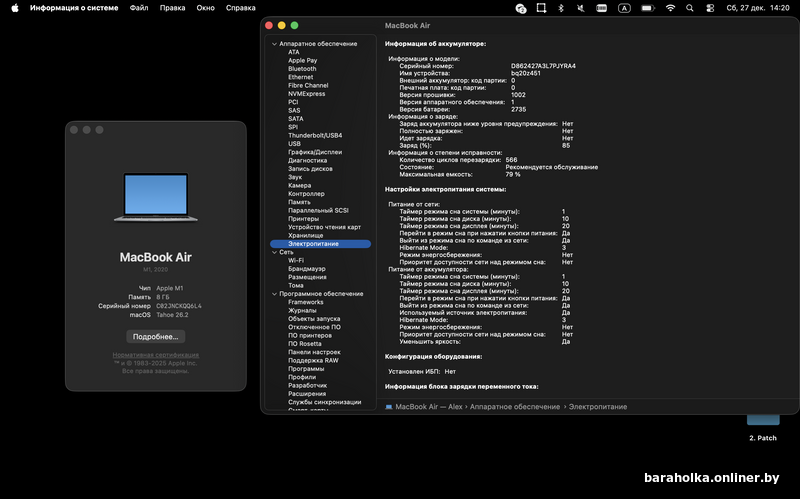Open the Нормативная сертификация link
This screenshot has height=499, width=800.
pos(155,355)
